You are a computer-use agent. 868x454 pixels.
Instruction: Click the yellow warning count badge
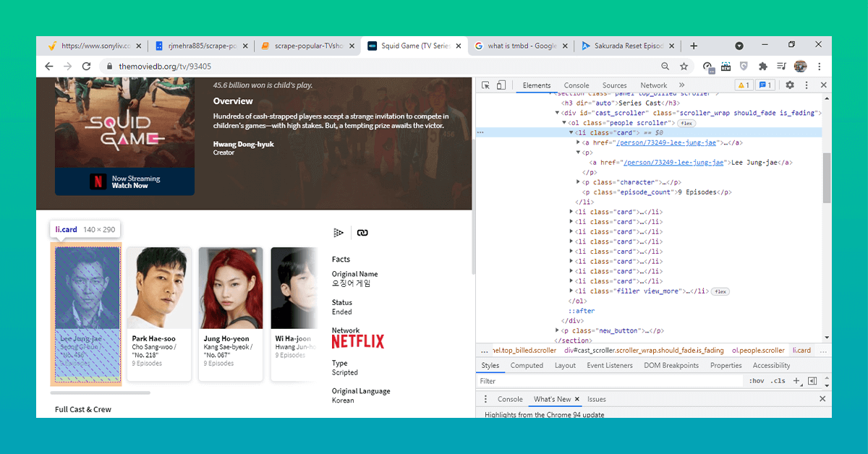[x=743, y=85]
